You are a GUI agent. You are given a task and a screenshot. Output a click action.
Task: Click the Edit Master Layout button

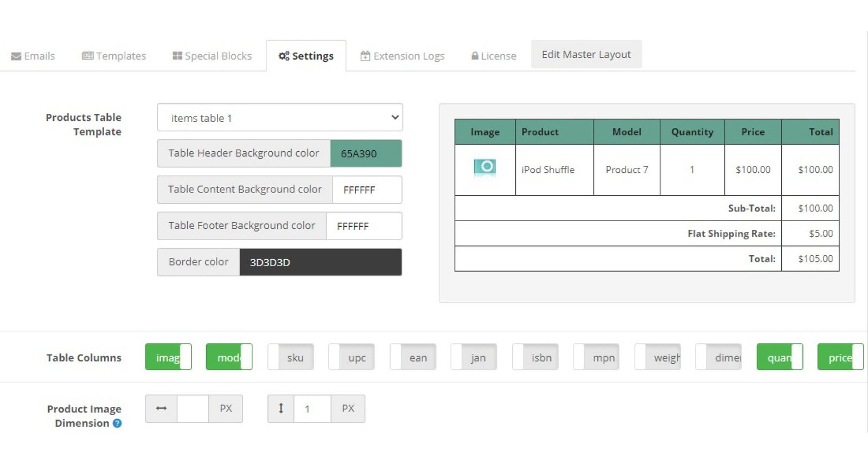click(x=586, y=54)
